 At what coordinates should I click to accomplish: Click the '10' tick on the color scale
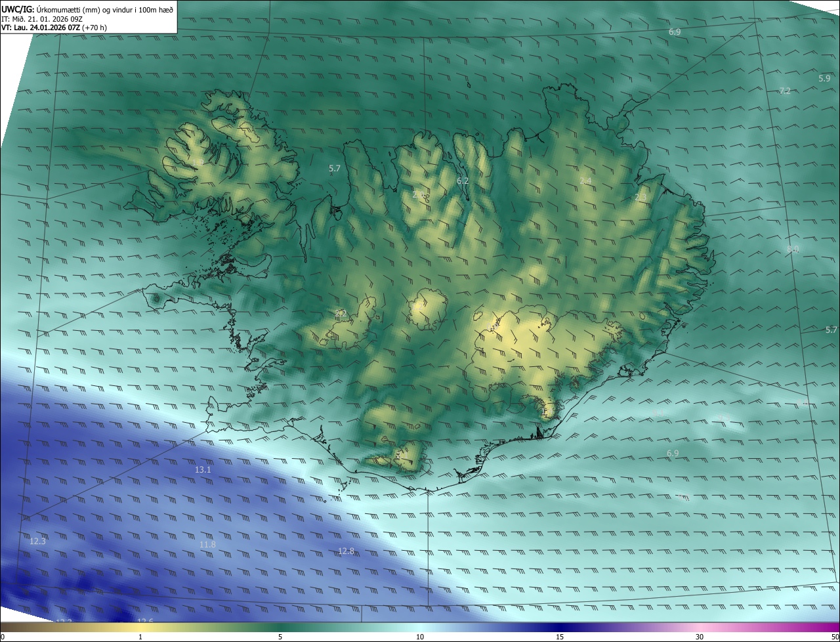coord(420,637)
